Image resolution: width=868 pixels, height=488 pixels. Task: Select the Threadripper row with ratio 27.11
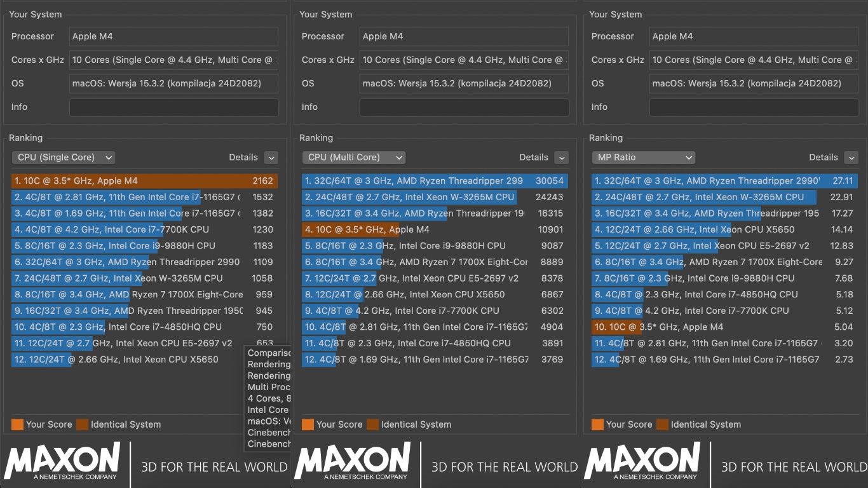click(724, 181)
